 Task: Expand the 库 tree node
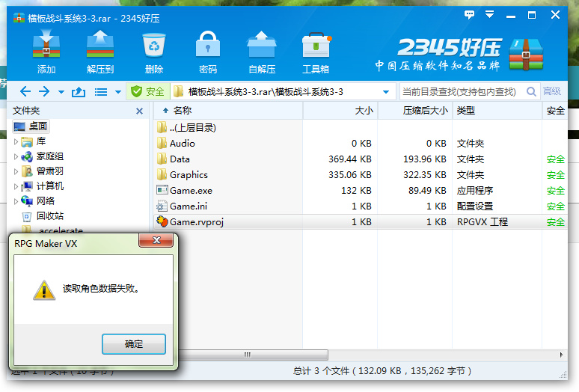16,141
